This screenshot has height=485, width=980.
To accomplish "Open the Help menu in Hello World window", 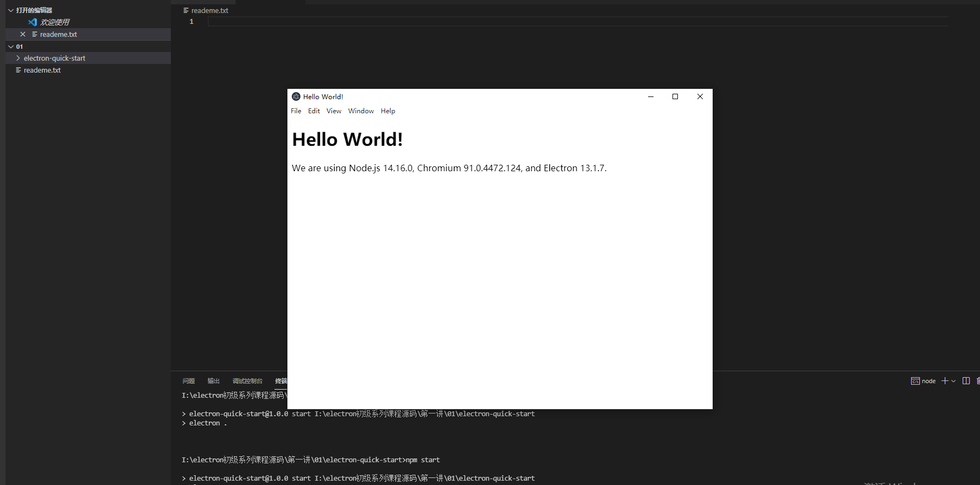I will 388,111.
